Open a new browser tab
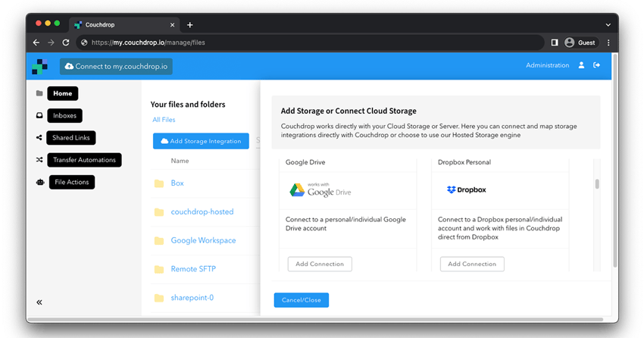Viewport: 644px width, 338px height. click(x=189, y=25)
